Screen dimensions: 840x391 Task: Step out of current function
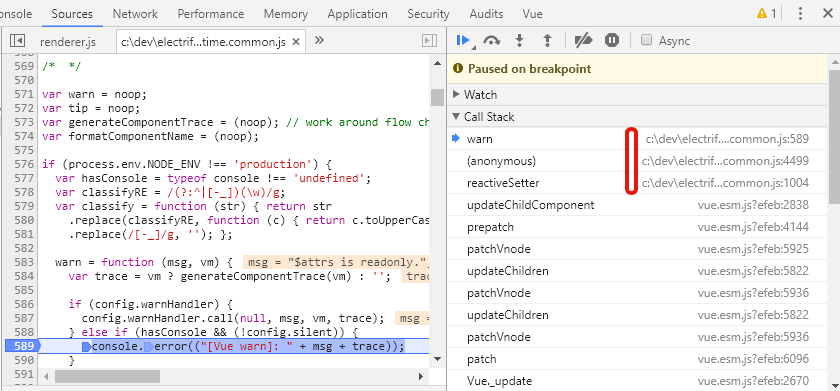click(547, 41)
